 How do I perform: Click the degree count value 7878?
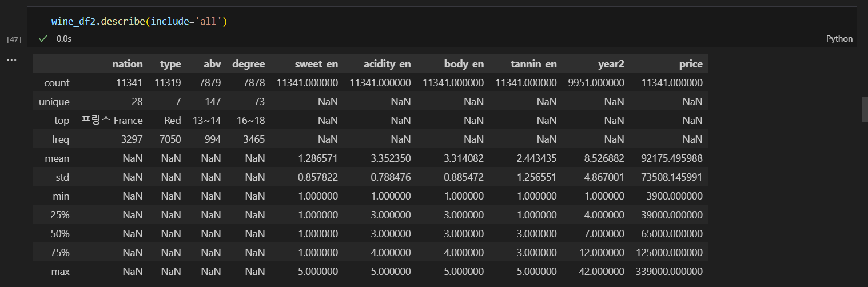(254, 83)
